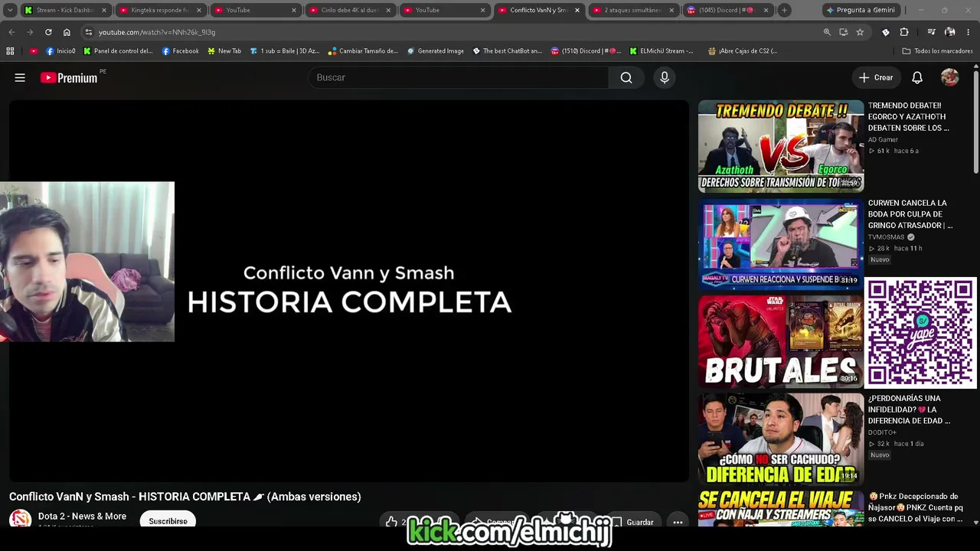Open a new browser tab

(x=784, y=10)
